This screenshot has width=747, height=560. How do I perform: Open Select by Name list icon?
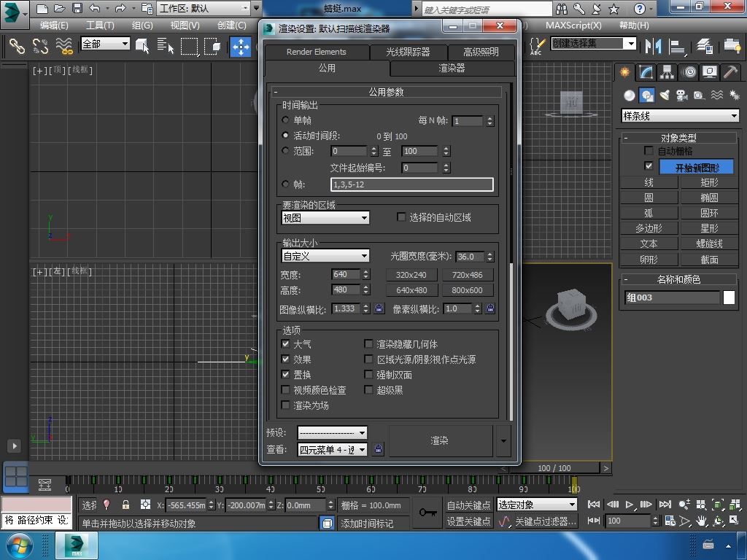[x=166, y=46]
